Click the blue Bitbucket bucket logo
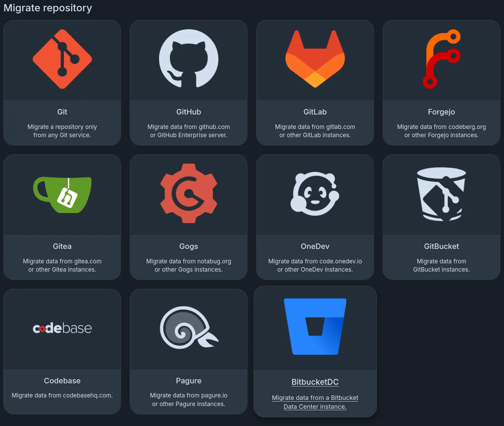This screenshot has height=426, width=504. 315,327
